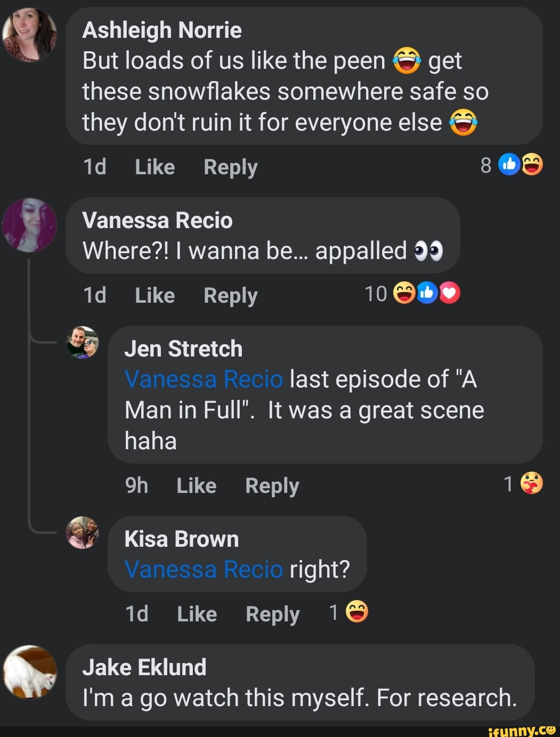560x737 pixels.
Task: Click the thumbs up reaction beside count 8
Action: pos(509,165)
